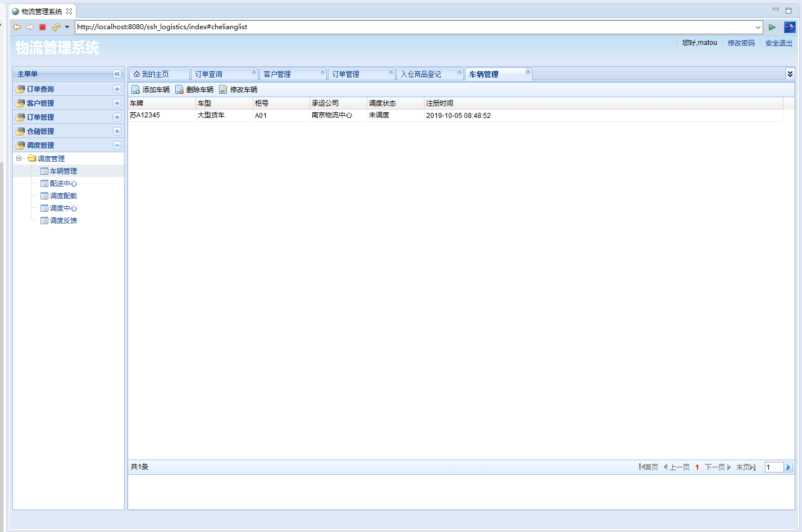The height and width of the screenshot is (532, 802).
Task: Click the Add Vehicle (添加车辆) icon
Action: coord(135,90)
